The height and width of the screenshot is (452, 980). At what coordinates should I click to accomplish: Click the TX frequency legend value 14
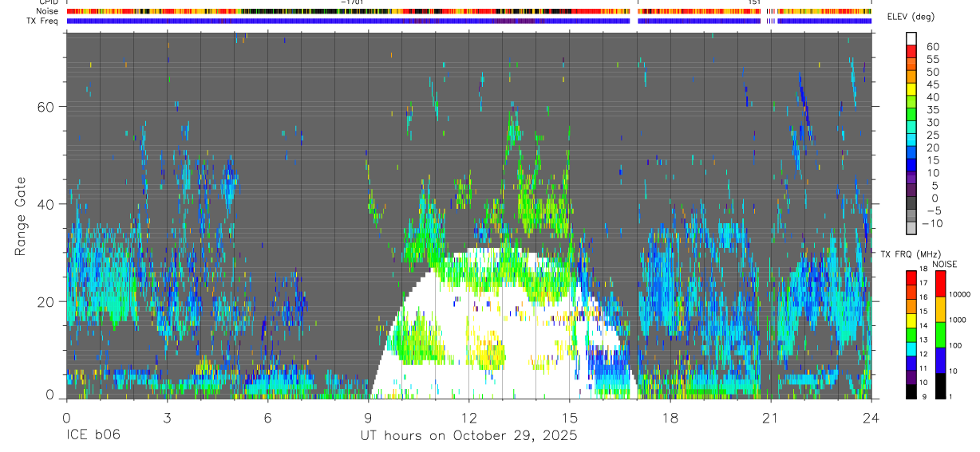click(x=923, y=325)
